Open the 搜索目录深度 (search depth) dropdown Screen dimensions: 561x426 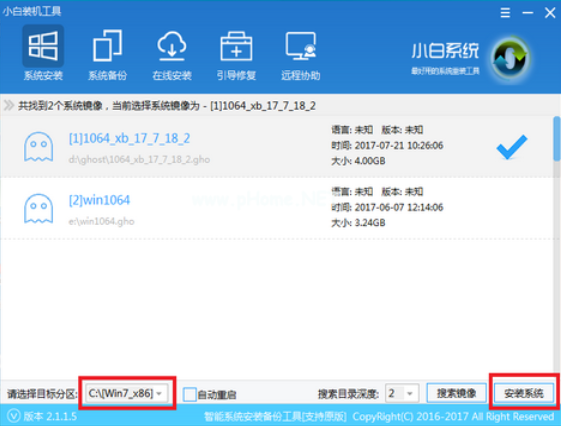401,393
